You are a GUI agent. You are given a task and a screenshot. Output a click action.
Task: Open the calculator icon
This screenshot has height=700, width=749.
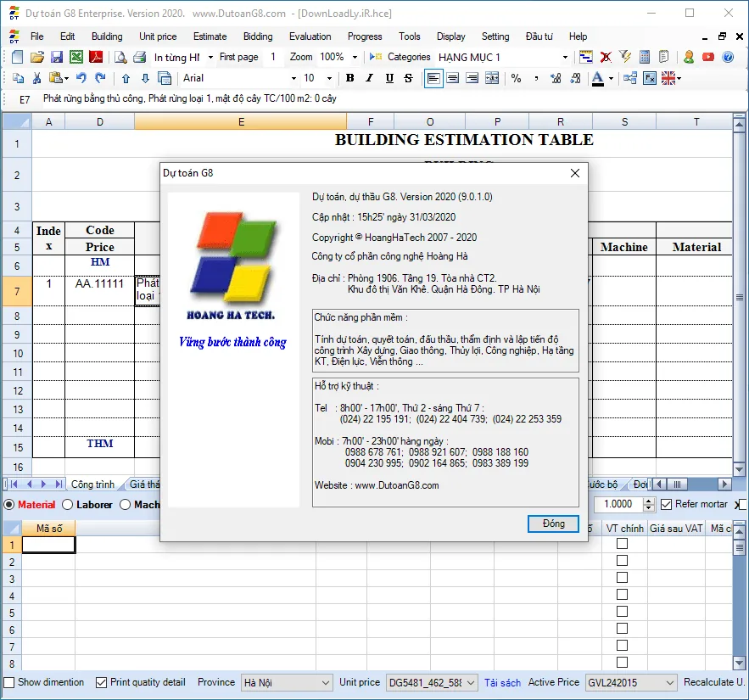(645, 57)
